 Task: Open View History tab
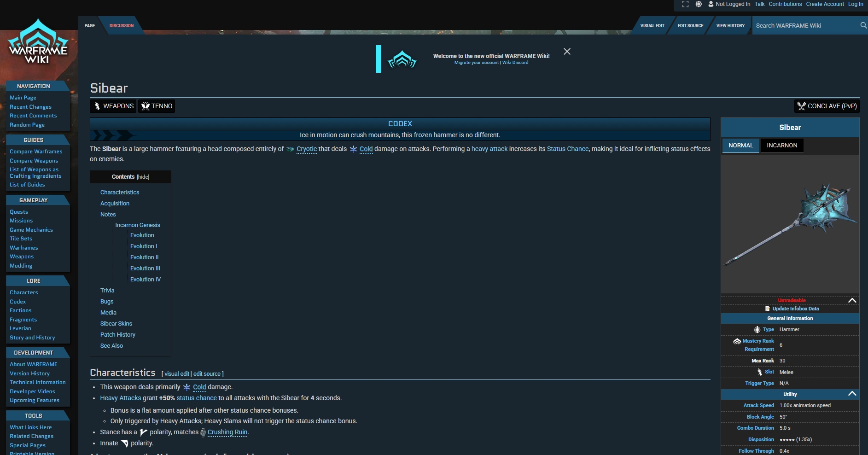(730, 26)
